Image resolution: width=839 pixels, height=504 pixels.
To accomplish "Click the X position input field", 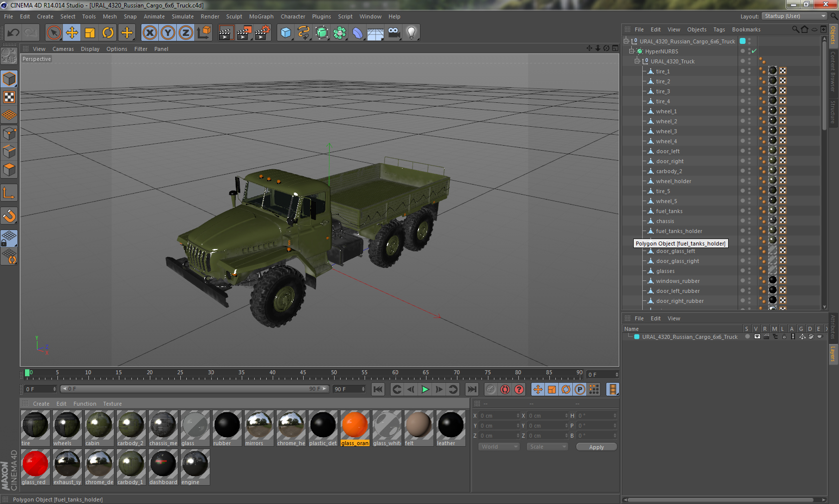I will point(499,415).
